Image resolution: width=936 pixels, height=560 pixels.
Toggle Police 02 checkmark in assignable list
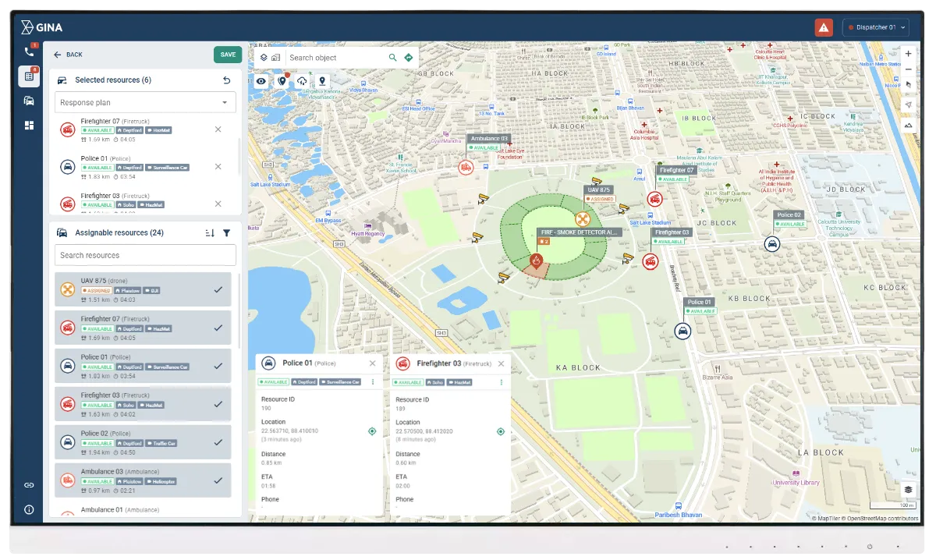click(218, 442)
